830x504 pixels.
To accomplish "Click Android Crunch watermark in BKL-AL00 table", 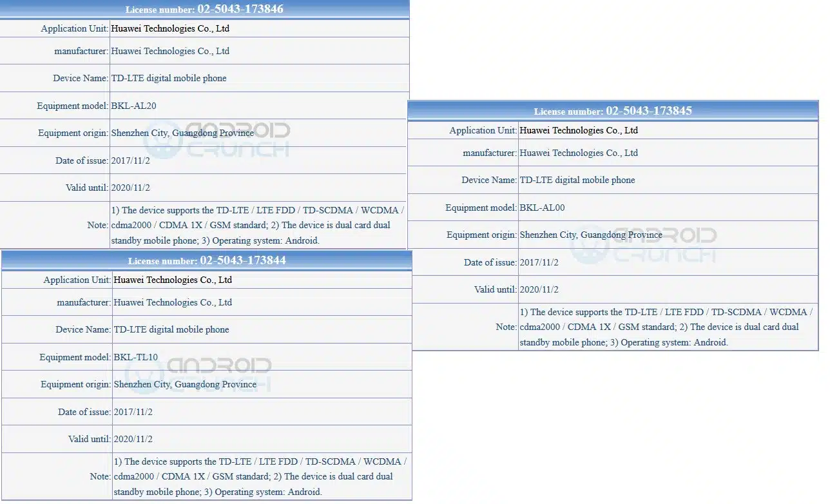I will coord(643,245).
